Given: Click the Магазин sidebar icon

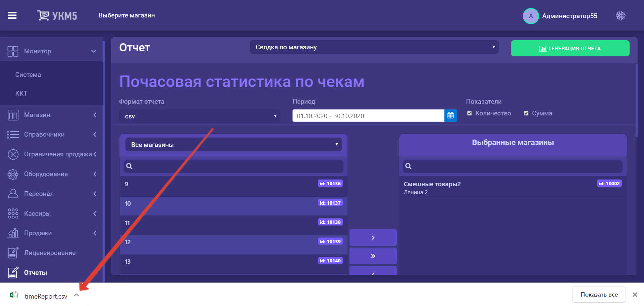Looking at the screenshot, I should click(x=13, y=115).
